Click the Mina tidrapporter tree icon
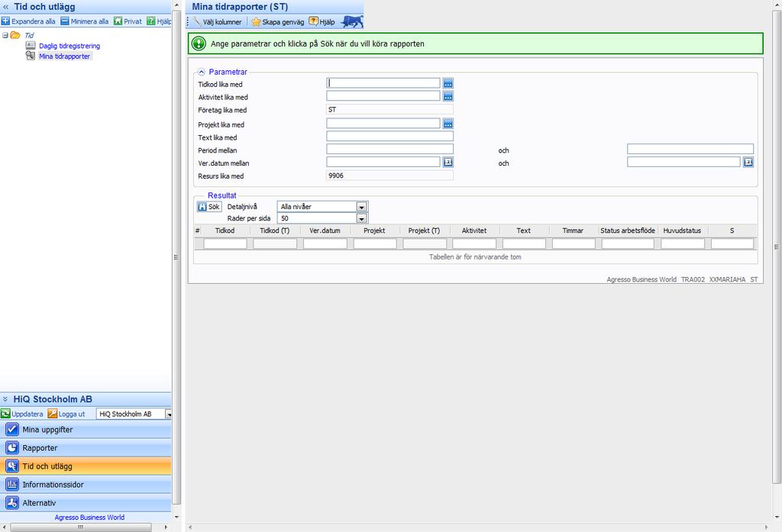The image size is (782, 532). (x=31, y=56)
